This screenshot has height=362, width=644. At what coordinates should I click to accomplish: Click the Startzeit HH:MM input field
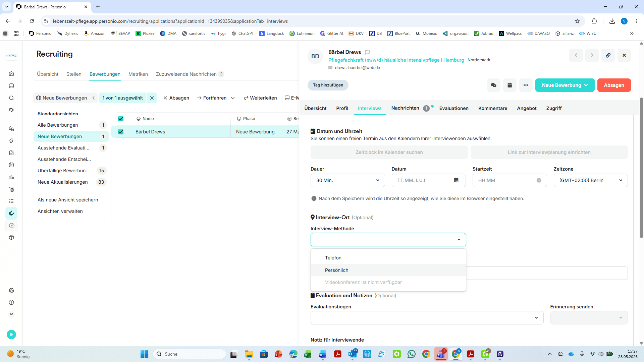(x=509, y=180)
